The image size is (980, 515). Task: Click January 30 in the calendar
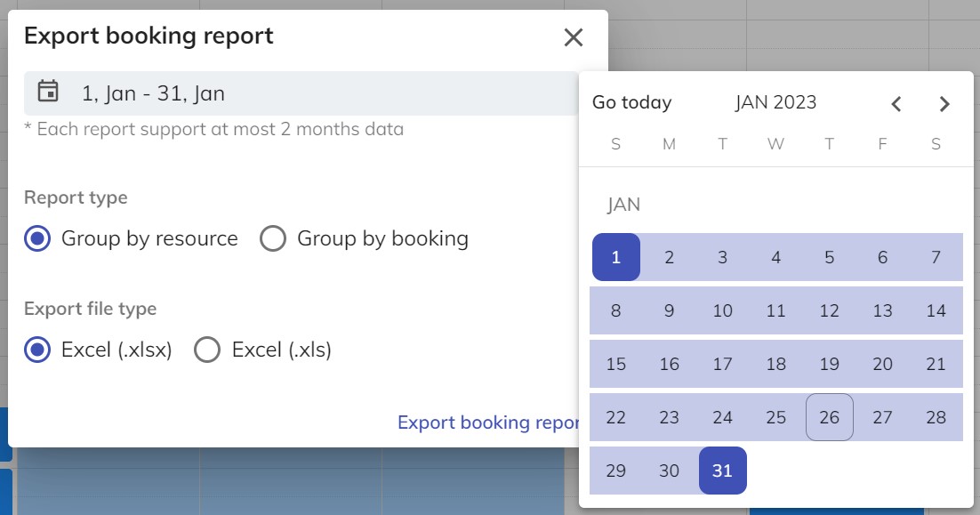point(670,471)
